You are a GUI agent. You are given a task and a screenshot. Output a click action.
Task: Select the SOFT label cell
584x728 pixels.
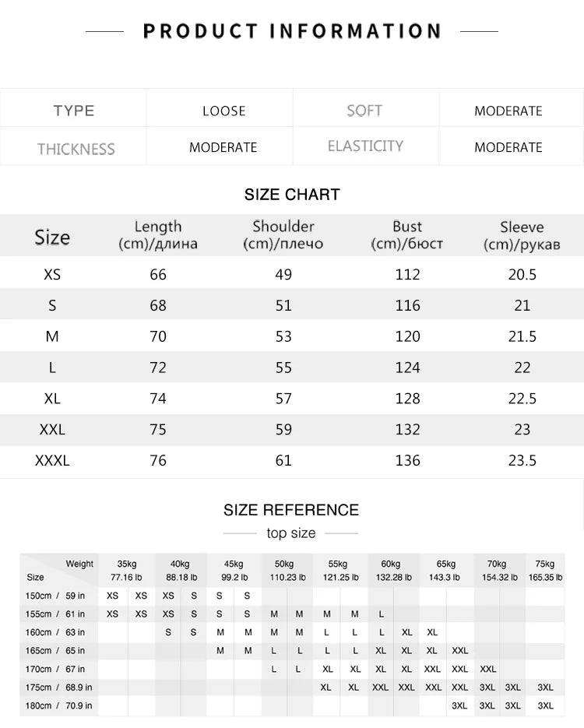pos(364,111)
